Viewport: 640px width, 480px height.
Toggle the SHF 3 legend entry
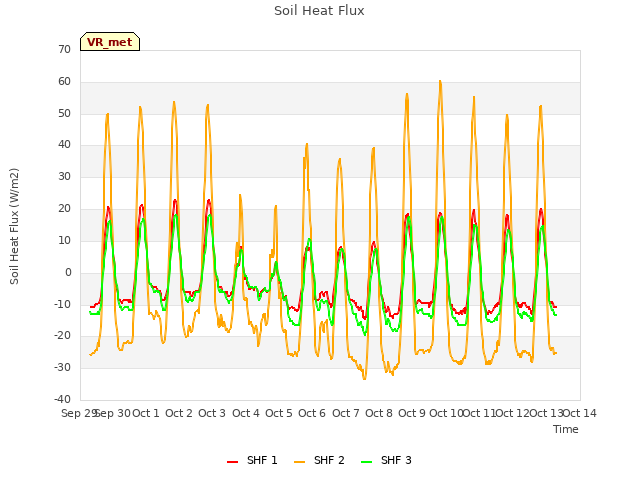click(387, 460)
